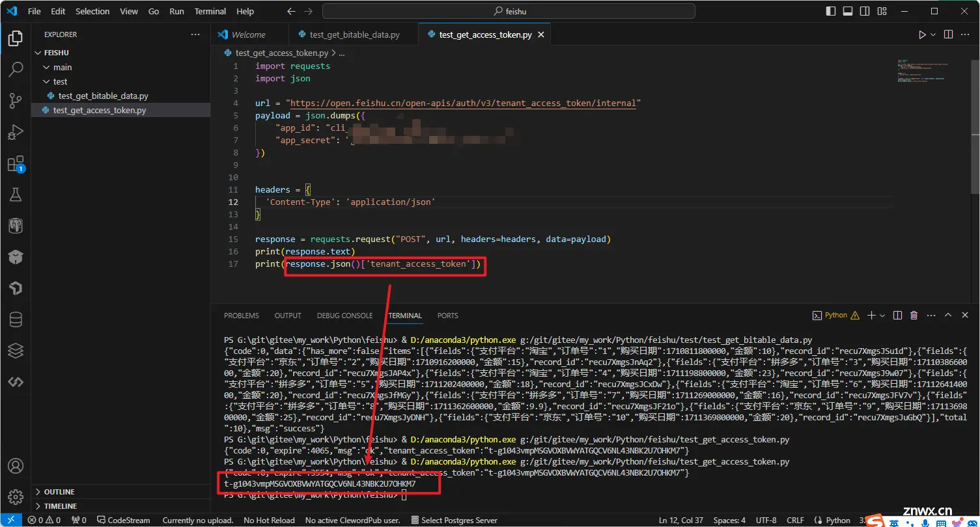The width and height of the screenshot is (980, 527).
Task: Click the feishu command center search box
Action: tap(509, 11)
